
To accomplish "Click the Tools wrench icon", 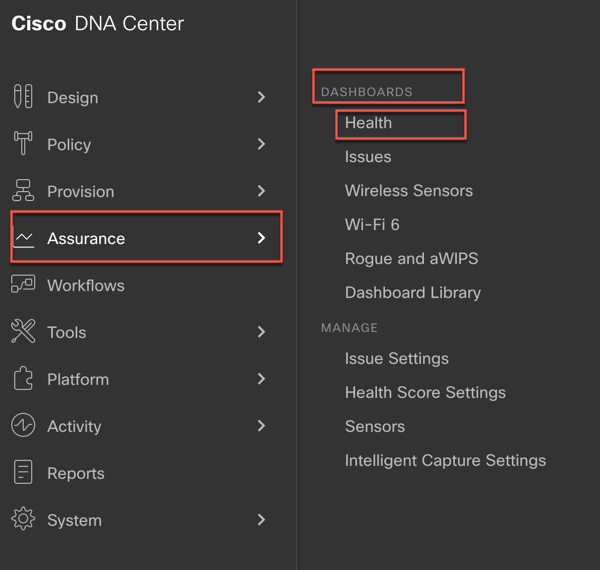I will (x=23, y=331).
